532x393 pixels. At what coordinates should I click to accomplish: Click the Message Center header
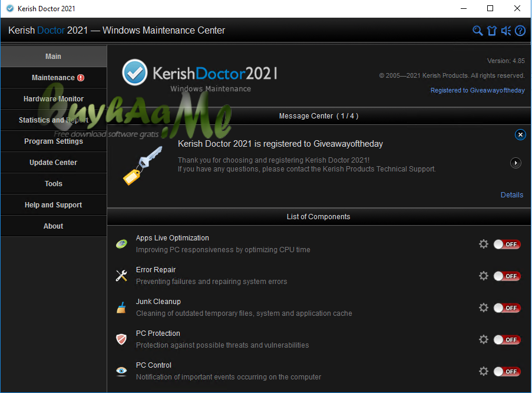[x=319, y=116]
